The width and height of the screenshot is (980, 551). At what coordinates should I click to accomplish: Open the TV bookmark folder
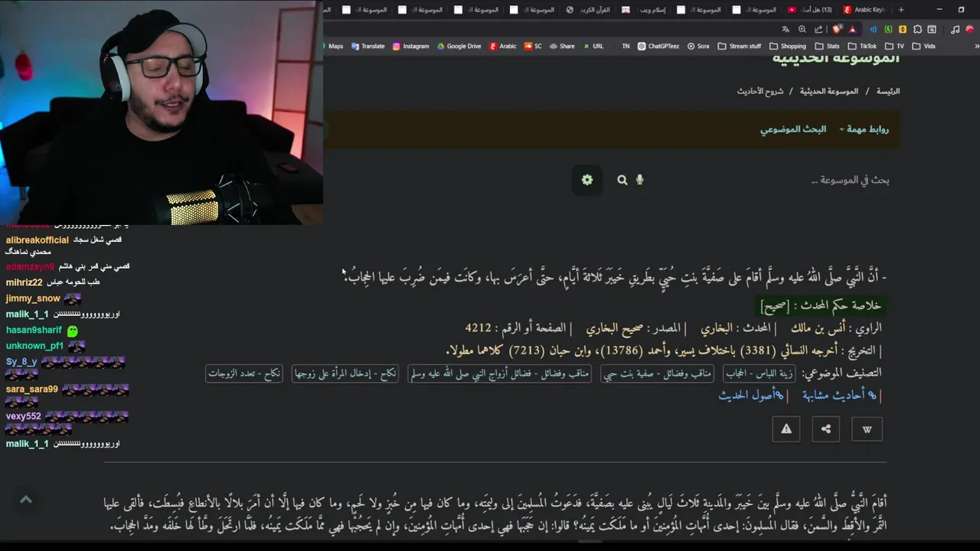coord(894,46)
